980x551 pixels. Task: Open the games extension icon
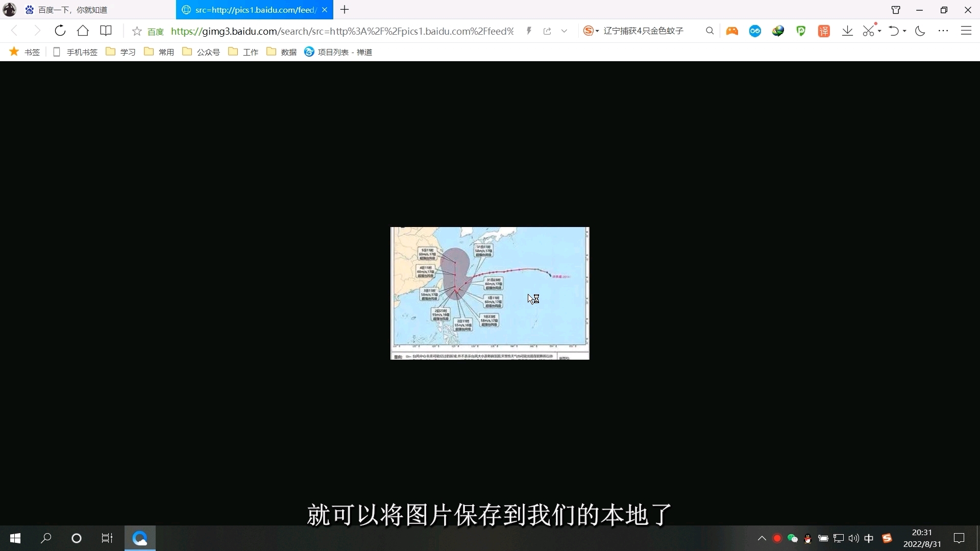point(732,31)
